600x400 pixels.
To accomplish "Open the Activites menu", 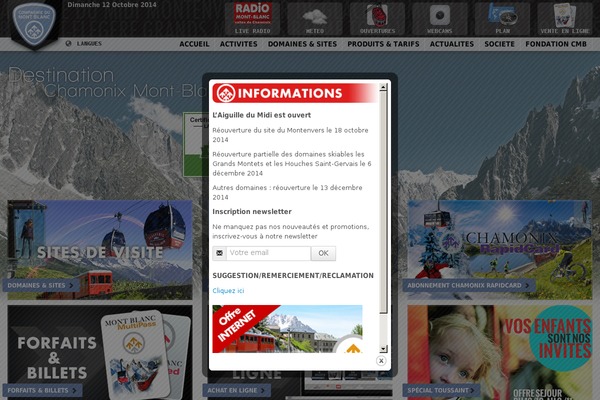I will coord(238,44).
